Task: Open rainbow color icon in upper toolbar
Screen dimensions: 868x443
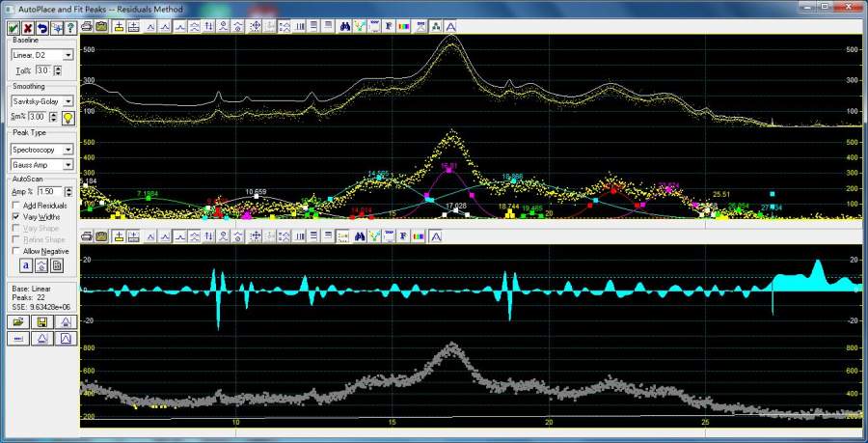Action: 404,26
